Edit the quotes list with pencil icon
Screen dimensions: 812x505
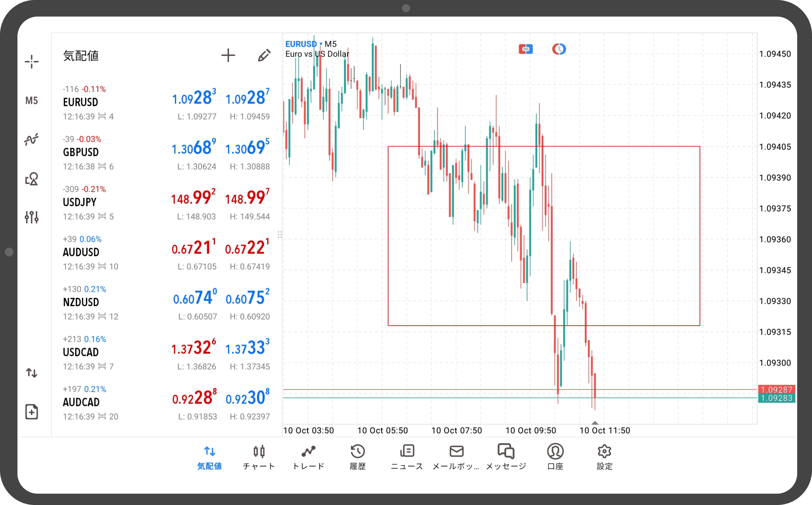click(264, 55)
